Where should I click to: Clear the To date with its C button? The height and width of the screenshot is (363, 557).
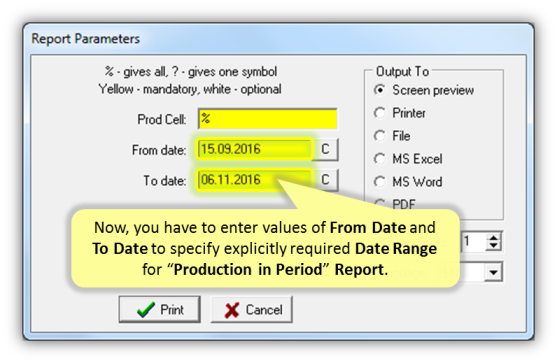[x=325, y=180]
